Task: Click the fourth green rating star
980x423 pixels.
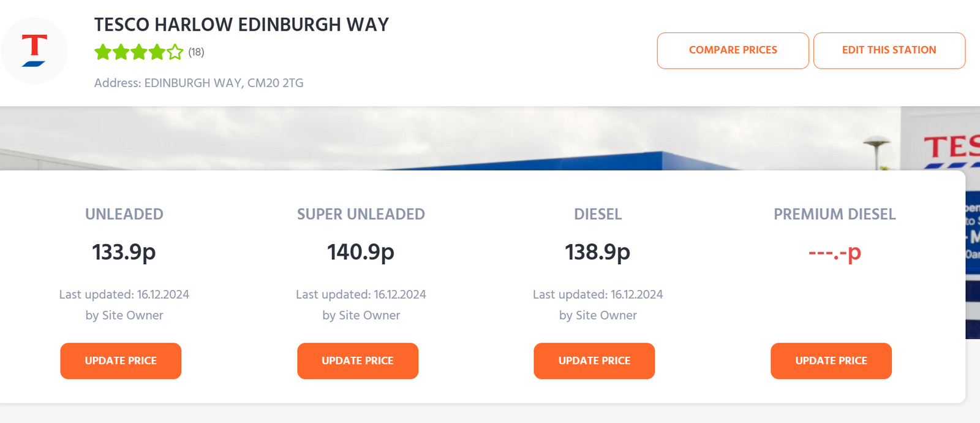Action: [x=157, y=52]
